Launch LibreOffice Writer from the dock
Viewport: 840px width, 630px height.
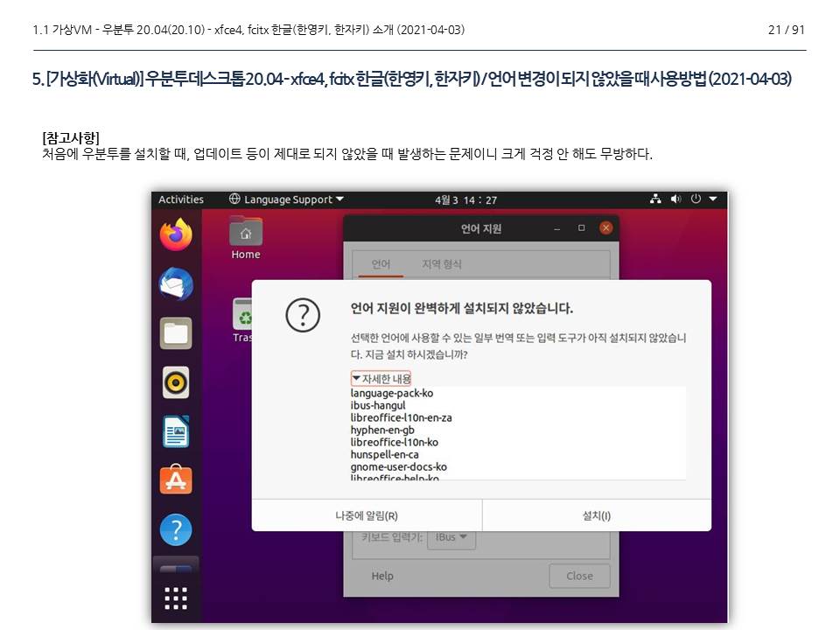176,431
